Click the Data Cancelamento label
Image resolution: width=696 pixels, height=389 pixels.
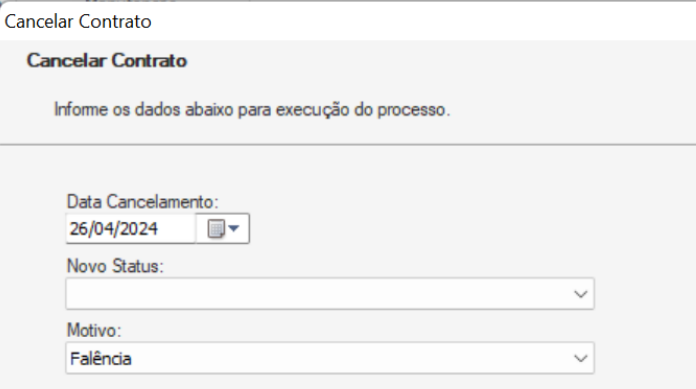[x=142, y=202]
